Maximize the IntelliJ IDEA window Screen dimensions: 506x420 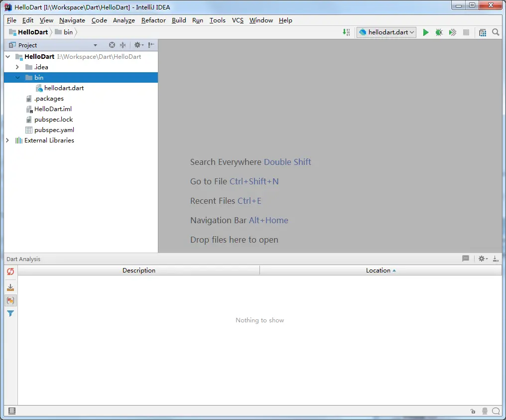(x=472, y=5)
